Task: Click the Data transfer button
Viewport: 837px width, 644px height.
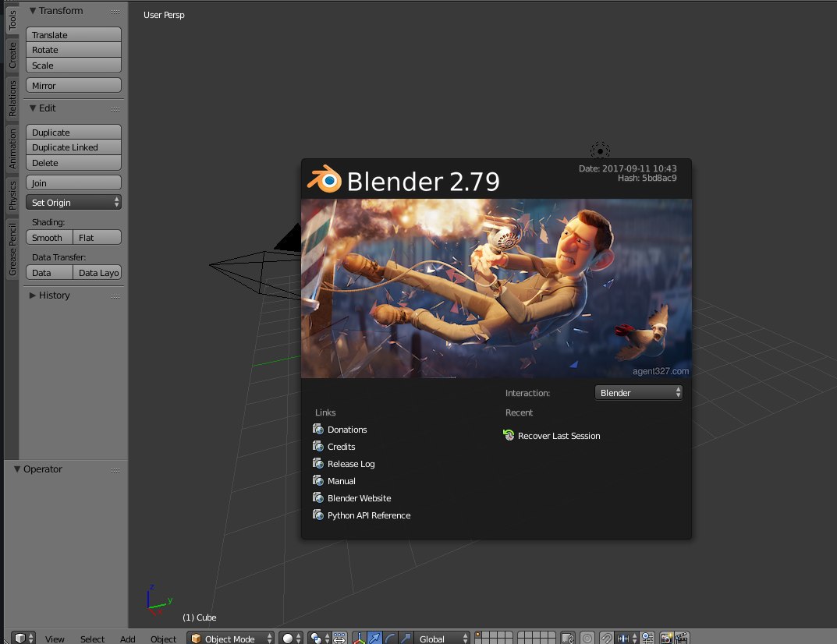Action: [49, 273]
